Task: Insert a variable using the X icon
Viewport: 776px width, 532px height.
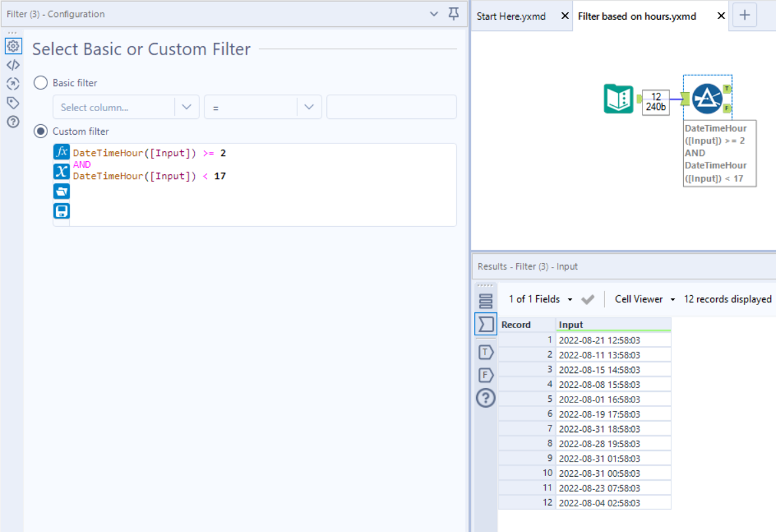Action: pos(61,172)
